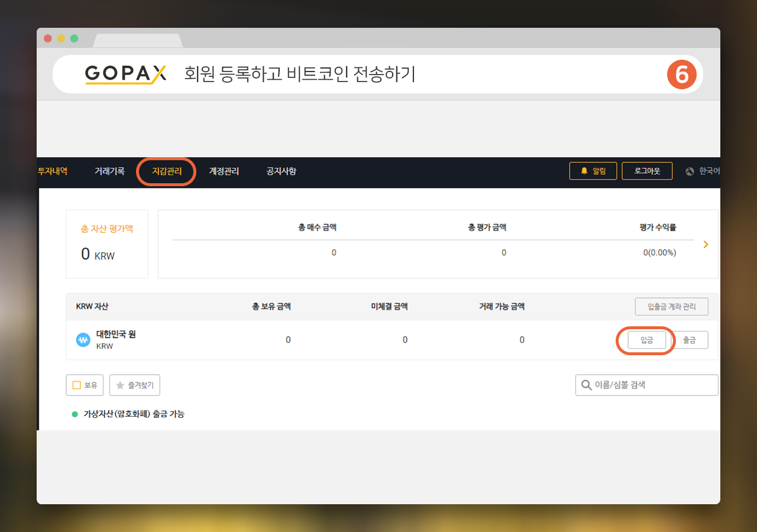Click the browser tab at window top

pos(137,40)
